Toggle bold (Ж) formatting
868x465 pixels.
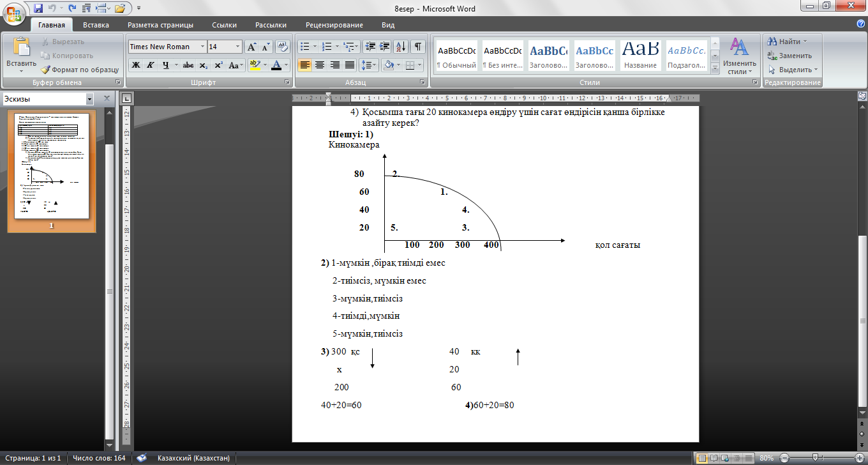(x=135, y=65)
